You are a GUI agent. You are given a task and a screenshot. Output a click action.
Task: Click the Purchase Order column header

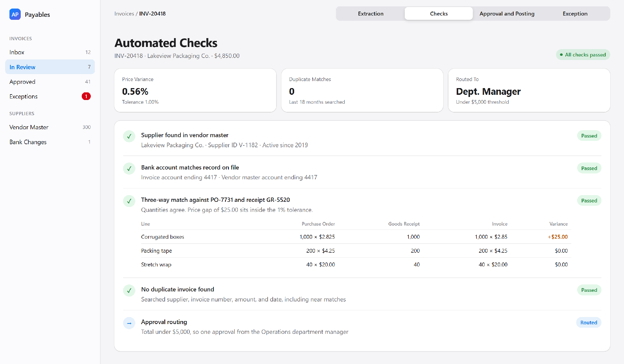(x=318, y=224)
